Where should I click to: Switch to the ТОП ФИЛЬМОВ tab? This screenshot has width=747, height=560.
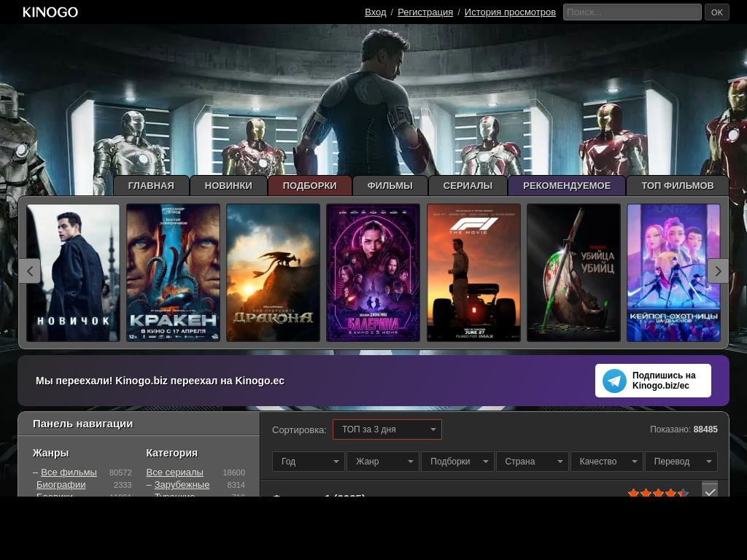[678, 186]
